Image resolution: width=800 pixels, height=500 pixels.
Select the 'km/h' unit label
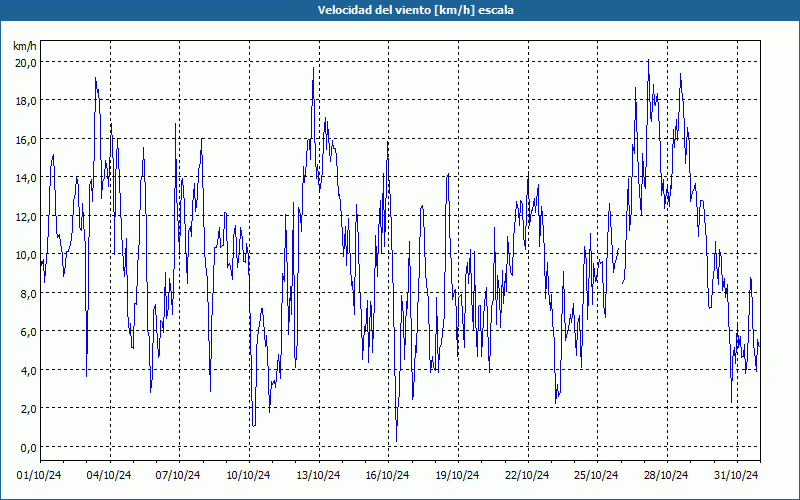25,46
